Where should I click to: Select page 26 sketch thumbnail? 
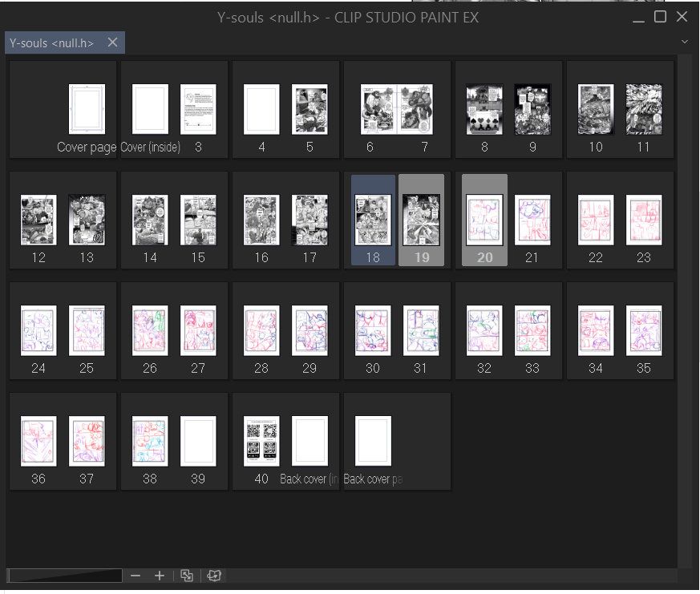tap(150, 331)
